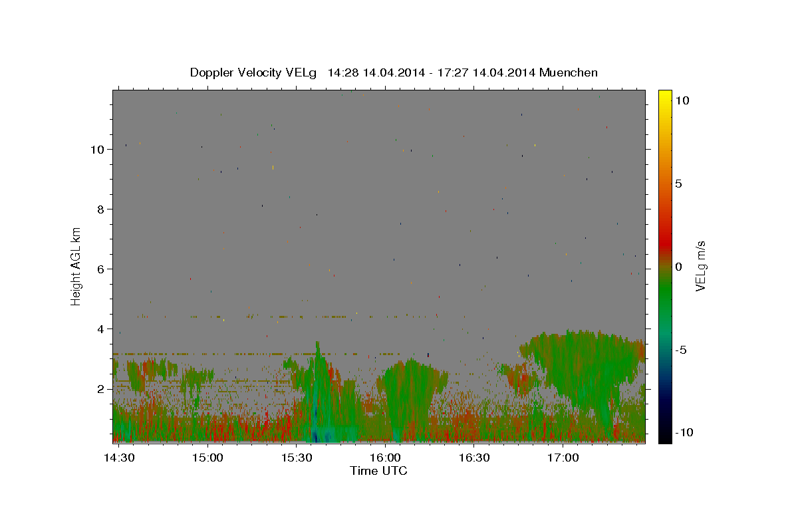
Task: Click the 16:30 time tick label
Action: point(474,458)
